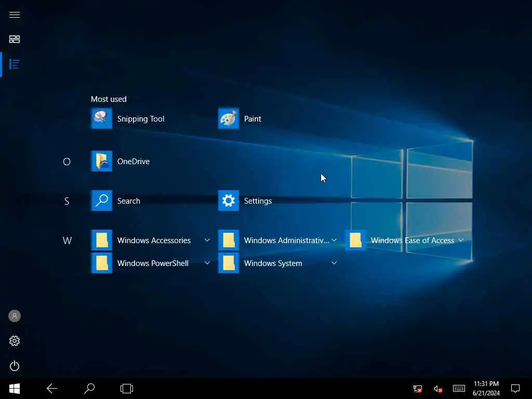Jump to letter O index header
The width and height of the screenshot is (532, 399).
67,162
